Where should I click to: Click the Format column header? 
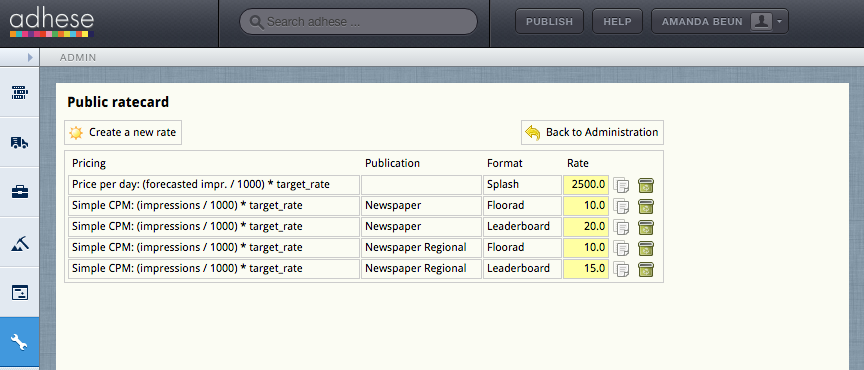[505, 163]
